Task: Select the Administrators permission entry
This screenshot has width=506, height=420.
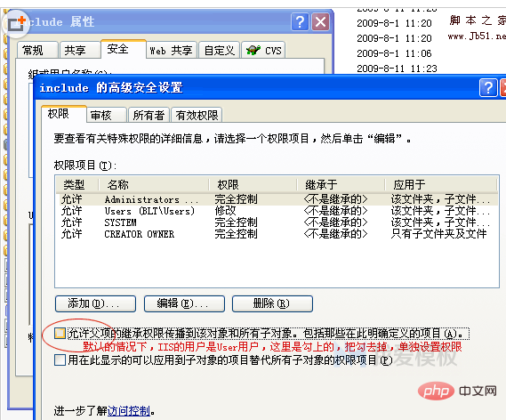Action: [277, 199]
